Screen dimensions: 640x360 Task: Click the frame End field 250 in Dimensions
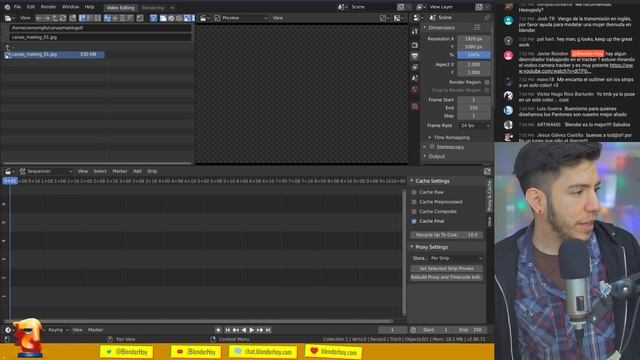pos(474,108)
